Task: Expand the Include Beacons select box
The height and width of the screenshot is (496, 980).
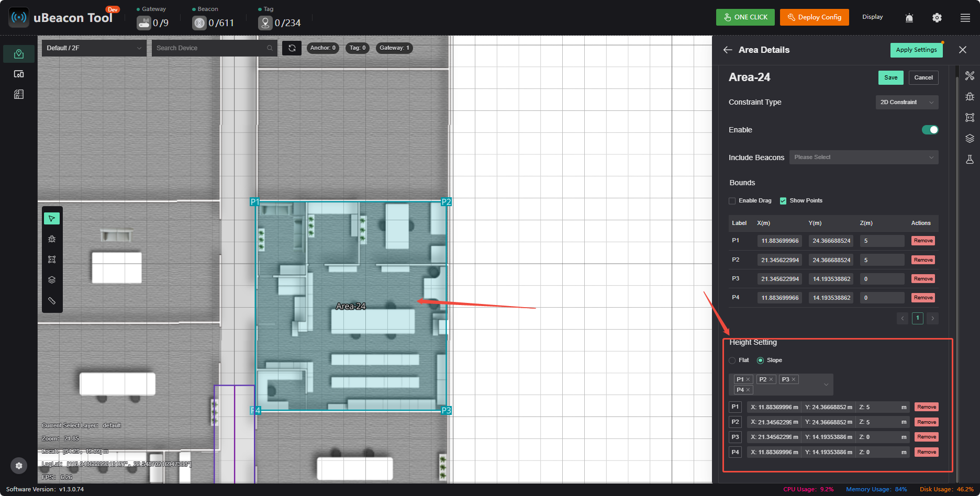Action: pos(864,157)
